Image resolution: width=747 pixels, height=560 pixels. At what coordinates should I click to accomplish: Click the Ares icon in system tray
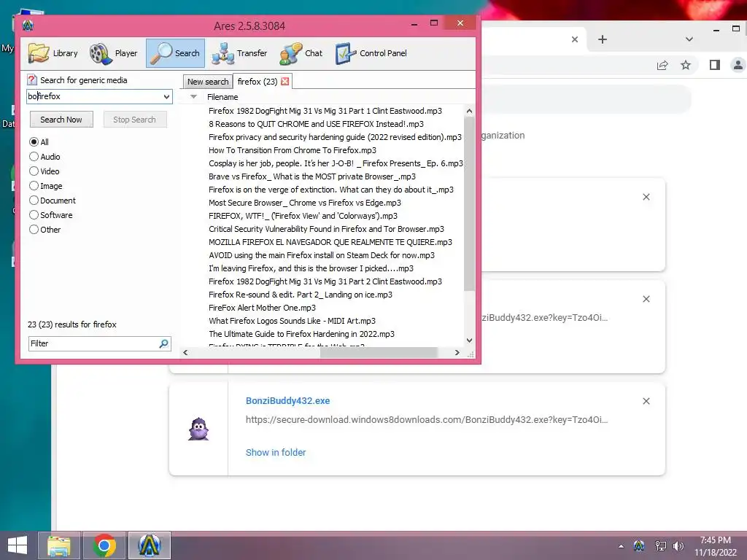click(639, 545)
